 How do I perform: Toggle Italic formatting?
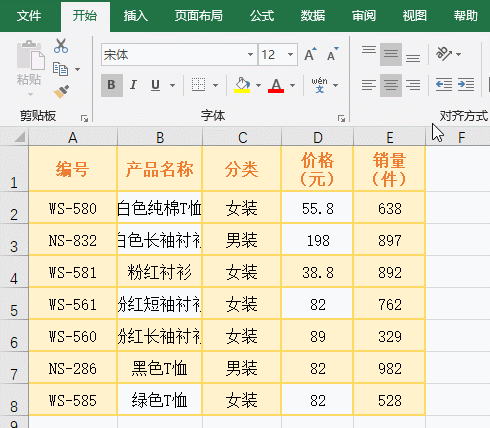133,85
